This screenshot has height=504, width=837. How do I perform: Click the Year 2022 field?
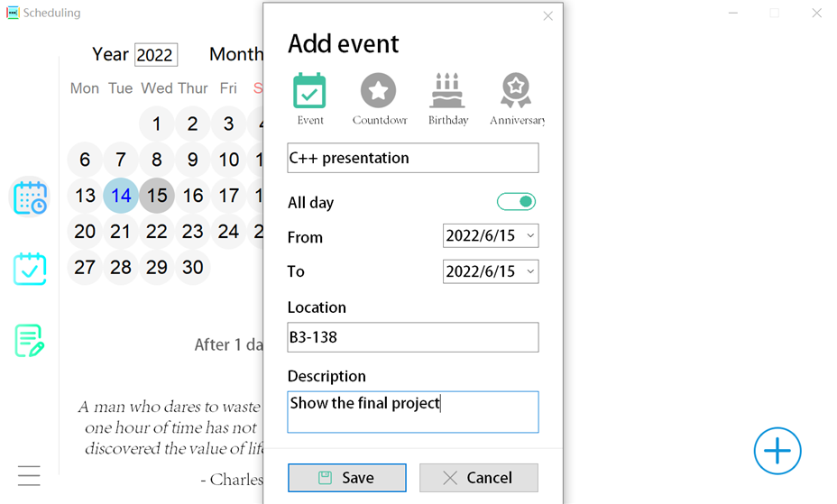155,55
